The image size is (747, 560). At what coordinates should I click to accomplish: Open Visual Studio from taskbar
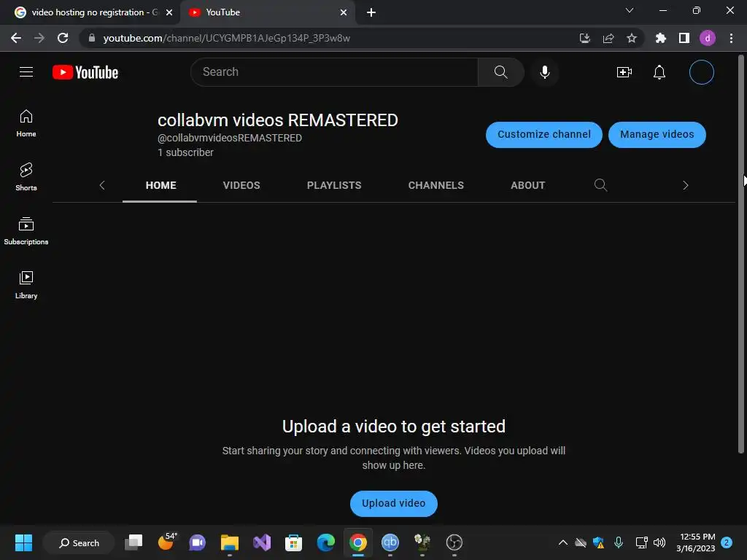point(262,542)
